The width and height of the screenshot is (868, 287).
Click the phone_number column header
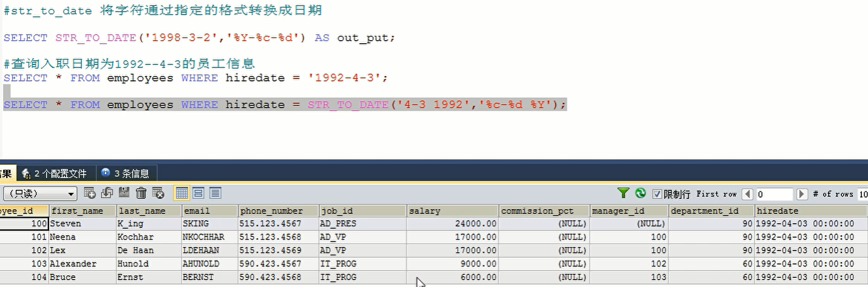(x=279, y=210)
